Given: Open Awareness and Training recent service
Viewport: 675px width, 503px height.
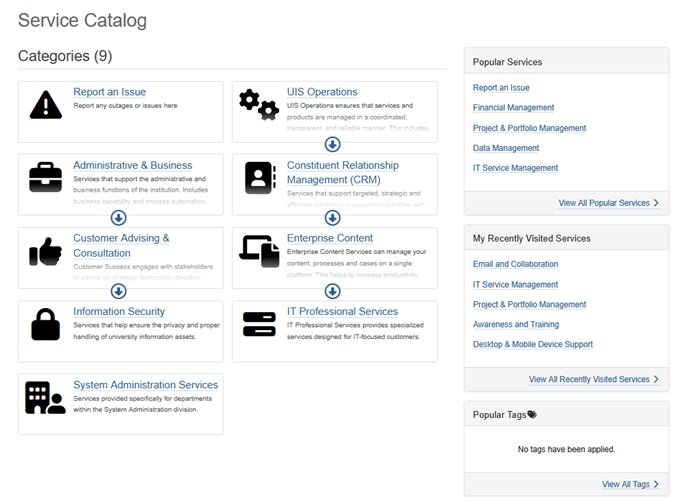Looking at the screenshot, I should click(x=516, y=324).
